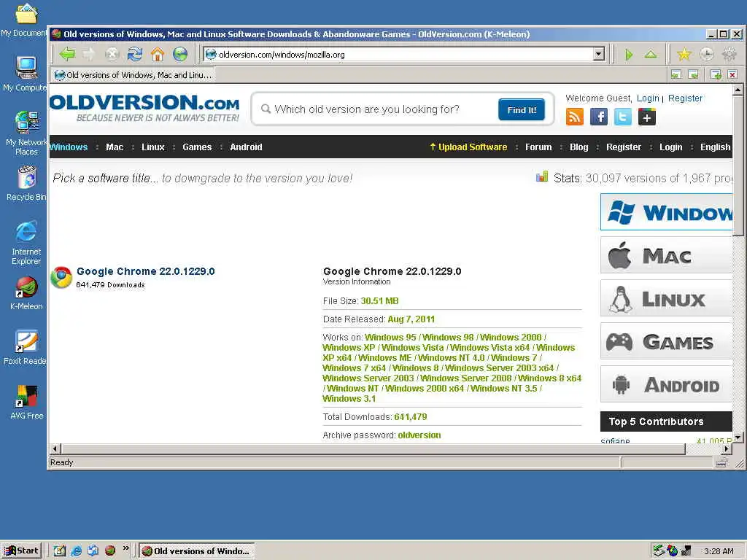The width and height of the screenshot is (747, 560).
Task: Click the Register link beside Welcome Guest
Action: pyautogui.click(x=685, y=98)
